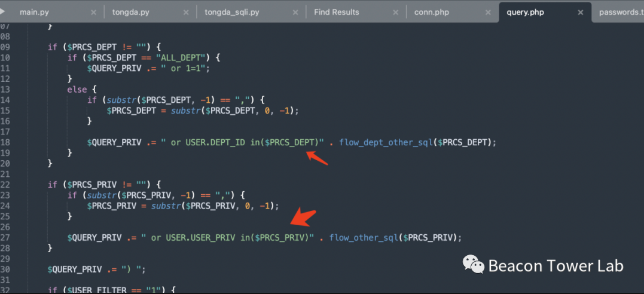Click the else keyword on line 13
Screen dimensions: 644x294
(x=77, y=90)
